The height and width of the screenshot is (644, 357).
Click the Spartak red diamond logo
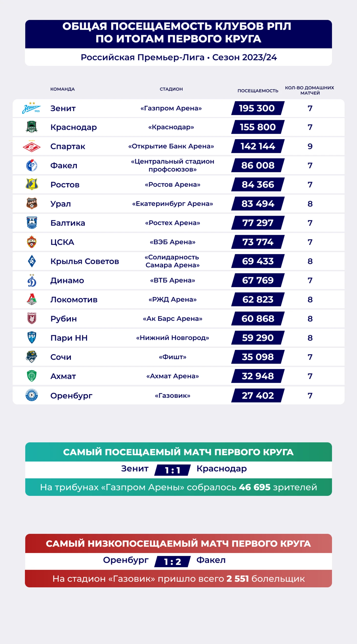(32, 147)
